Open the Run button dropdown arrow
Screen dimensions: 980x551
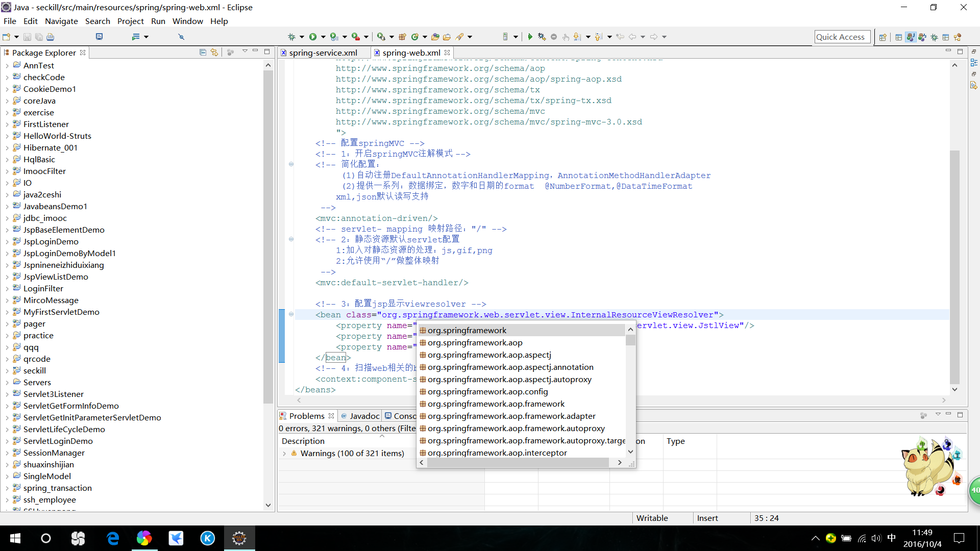click(x=323, y=37)
